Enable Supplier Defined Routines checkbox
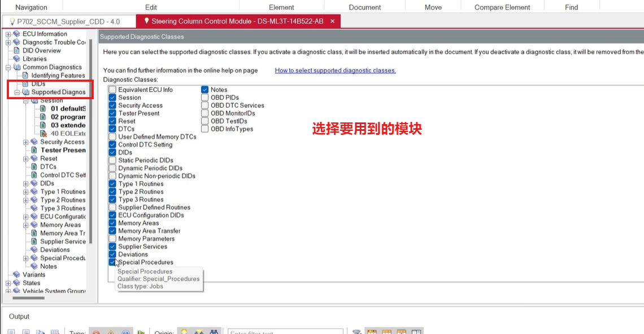644x334 pixels. pos(112,207)
